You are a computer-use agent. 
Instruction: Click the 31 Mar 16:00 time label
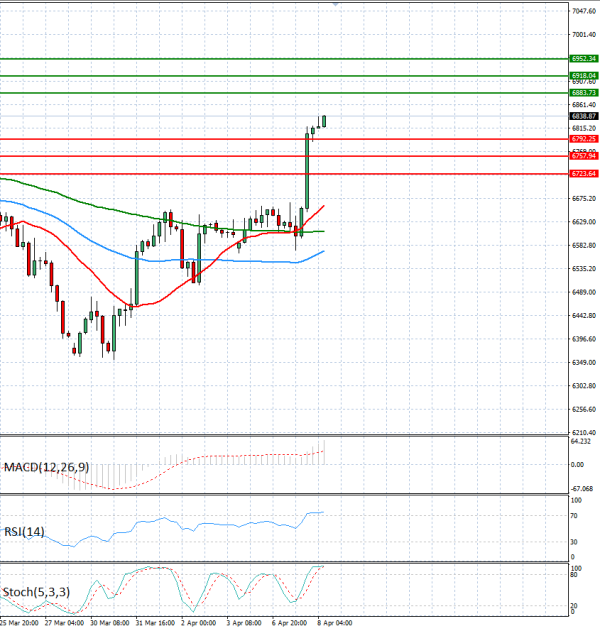153,622
